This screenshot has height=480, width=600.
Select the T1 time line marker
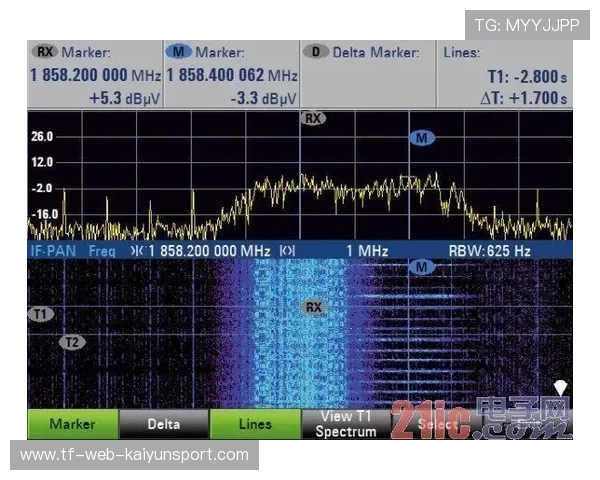[x=40, y=314]
